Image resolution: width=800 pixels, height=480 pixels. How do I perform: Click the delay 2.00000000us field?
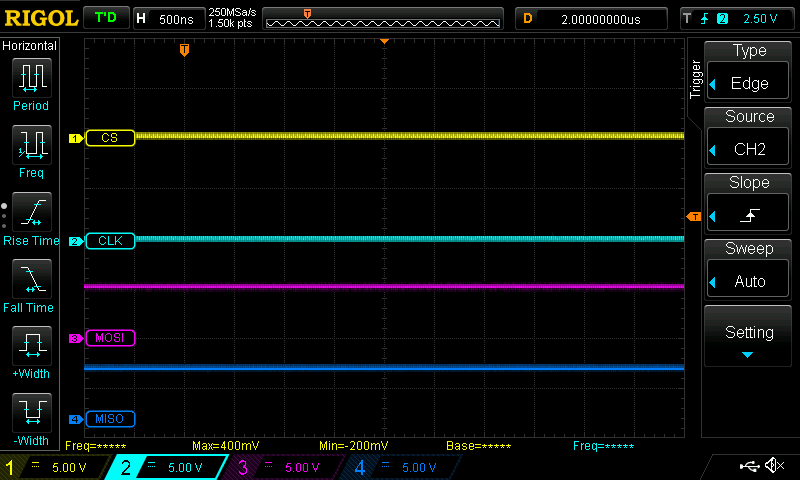591,19
